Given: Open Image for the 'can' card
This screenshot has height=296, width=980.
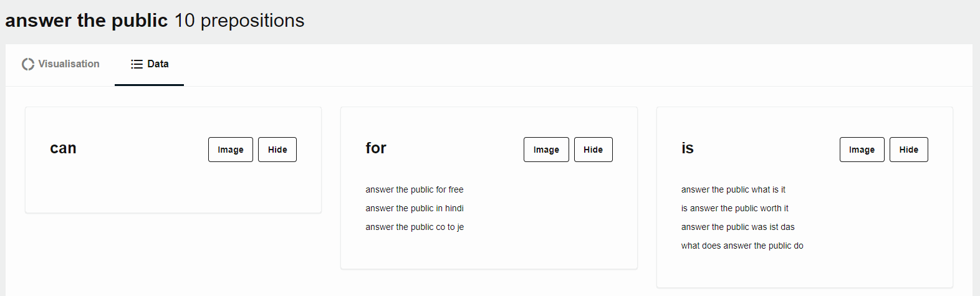Looking at the screenshot, I should [x=231, y=150].
